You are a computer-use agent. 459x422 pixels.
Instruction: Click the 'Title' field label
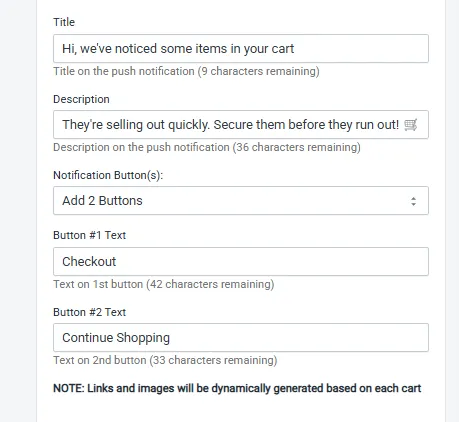(64, 22)
